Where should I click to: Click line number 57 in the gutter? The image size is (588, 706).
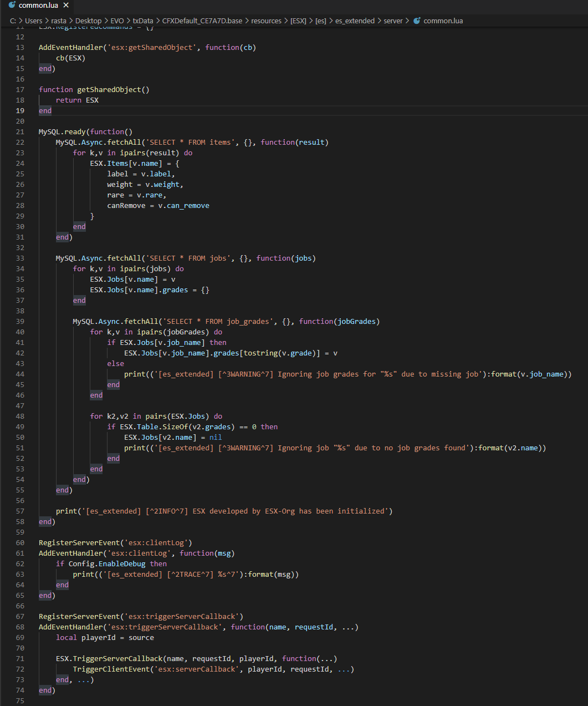(x=20, y=511)
